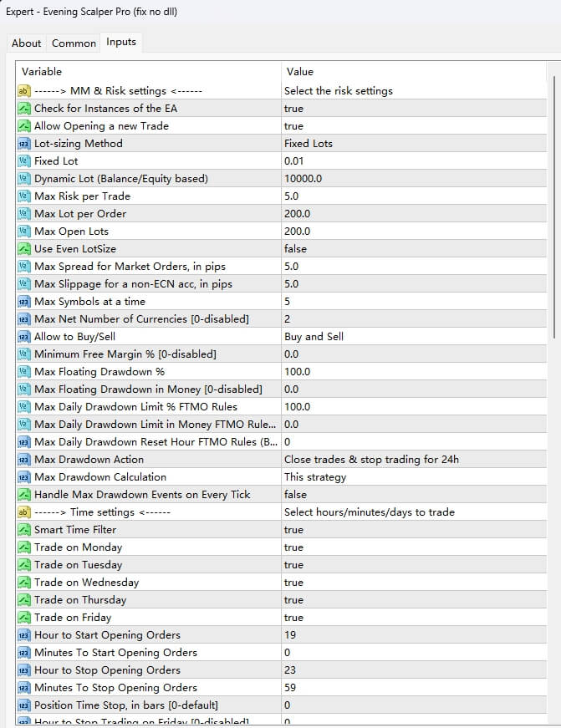561x728 pixels.
Task: Switch to the Common tab
Action: pyautogui.click(x=74, y=43)
